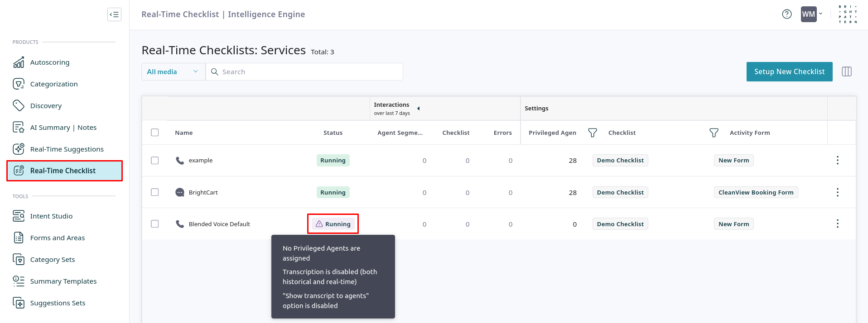Open the CleanView Booking Form link
Viewport: 868px width, 323px height.
click(756, 192)
